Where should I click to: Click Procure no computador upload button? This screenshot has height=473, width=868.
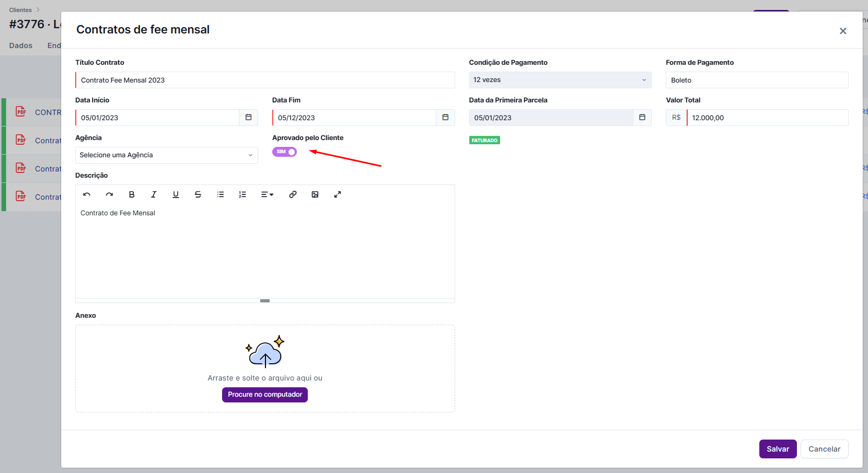coord(265,395)
